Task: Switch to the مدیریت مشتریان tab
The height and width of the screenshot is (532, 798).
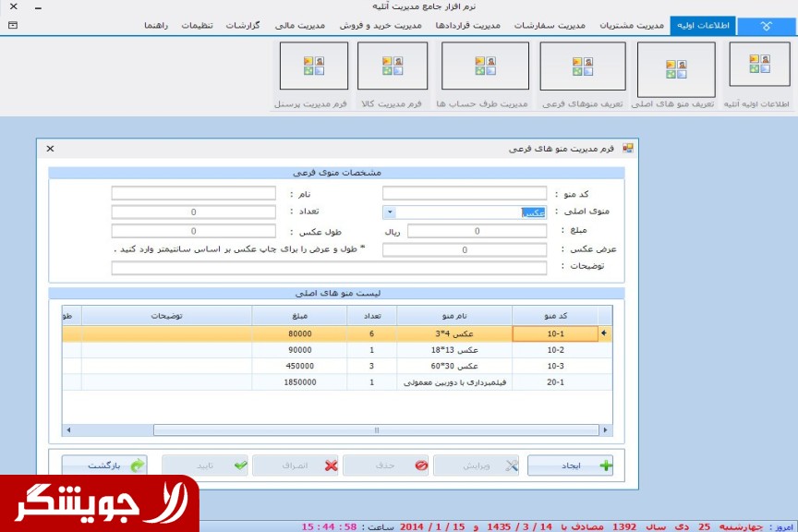Action: click(632, 25)
